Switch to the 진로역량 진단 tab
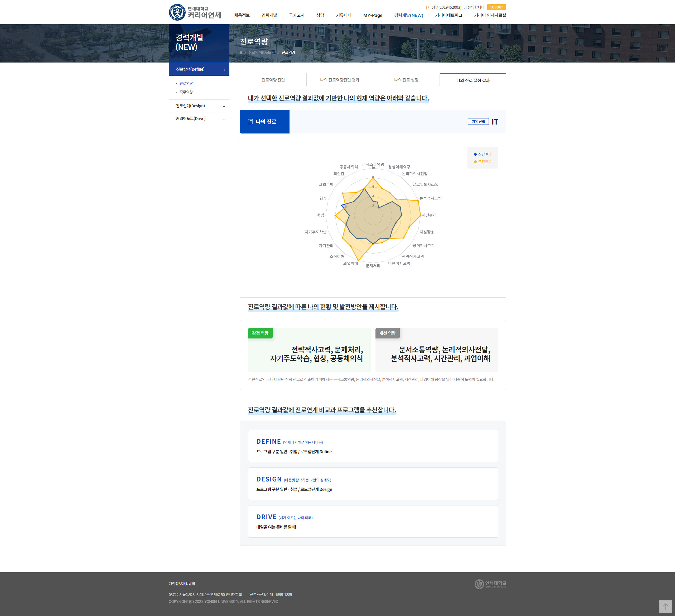 [x=273, y=80]
